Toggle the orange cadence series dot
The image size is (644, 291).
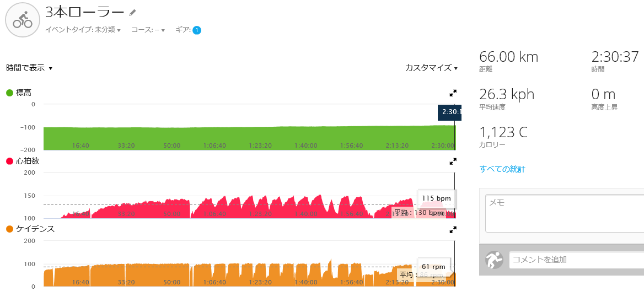[x=9, y=229]
